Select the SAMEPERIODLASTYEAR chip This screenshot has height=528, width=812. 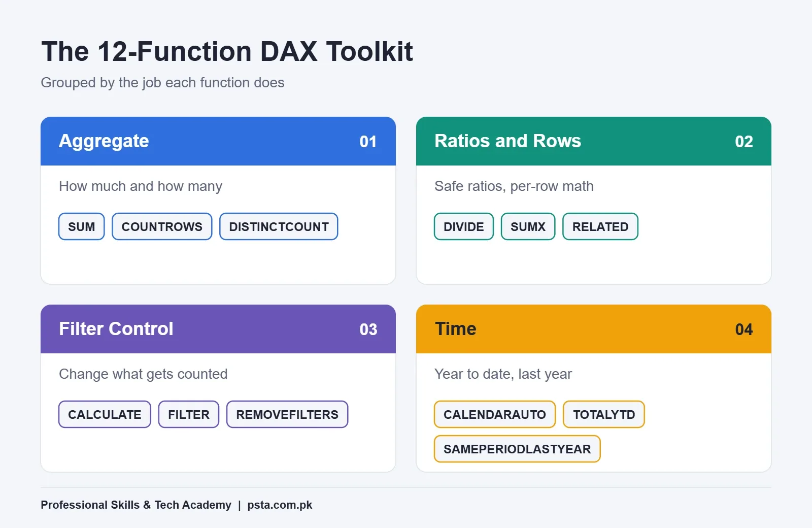click(517, 449)
